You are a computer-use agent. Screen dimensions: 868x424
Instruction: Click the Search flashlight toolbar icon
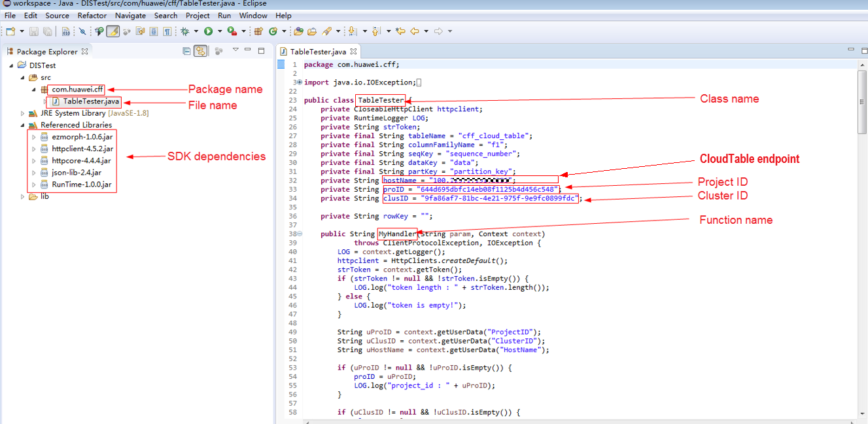(x=327, y=31)
